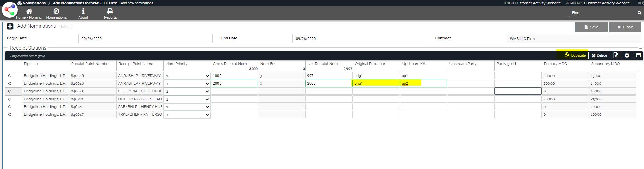Open grid settings gear icon
The width and height of the screenshot is (644, 169).
tap(627, 56)
